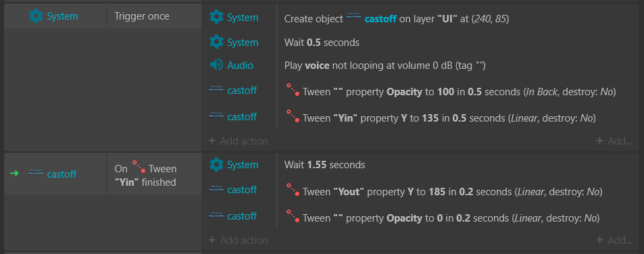This screenshot has width=644, height=254.
Task: Click the tween icon on the "Yin" Y action
Action: 293,117
